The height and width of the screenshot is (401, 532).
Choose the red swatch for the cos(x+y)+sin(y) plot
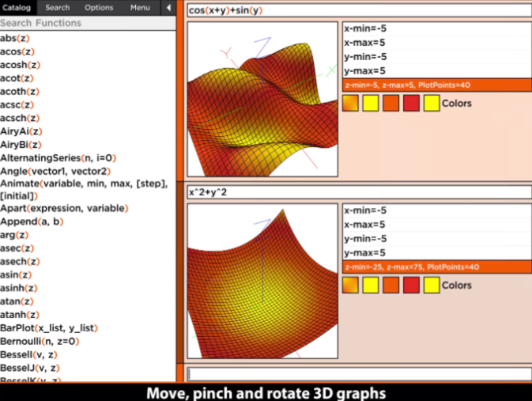point(411,103)
